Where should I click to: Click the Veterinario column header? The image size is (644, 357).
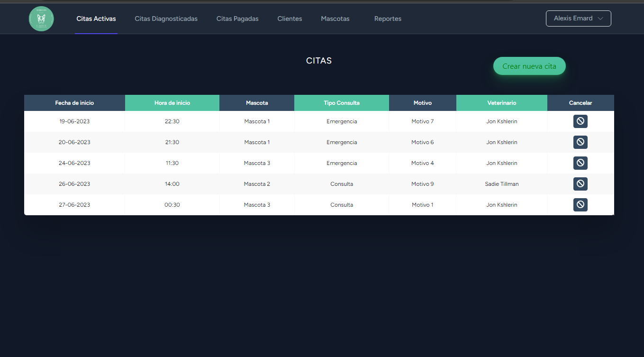501,103
